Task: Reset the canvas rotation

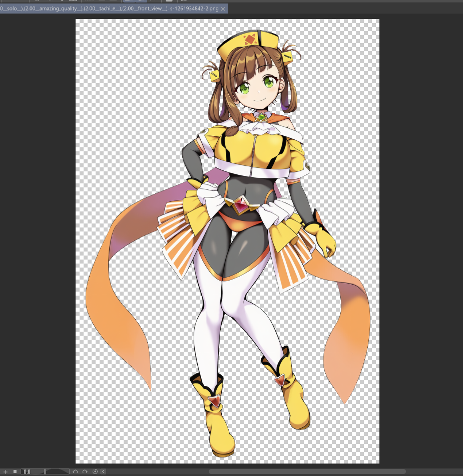Action: (x=95, y=471)
